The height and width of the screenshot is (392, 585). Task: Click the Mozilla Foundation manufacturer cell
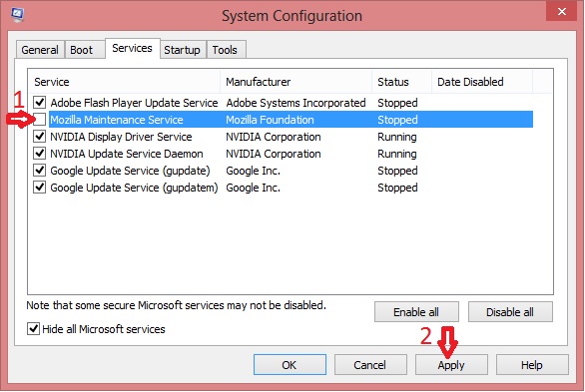271,120
